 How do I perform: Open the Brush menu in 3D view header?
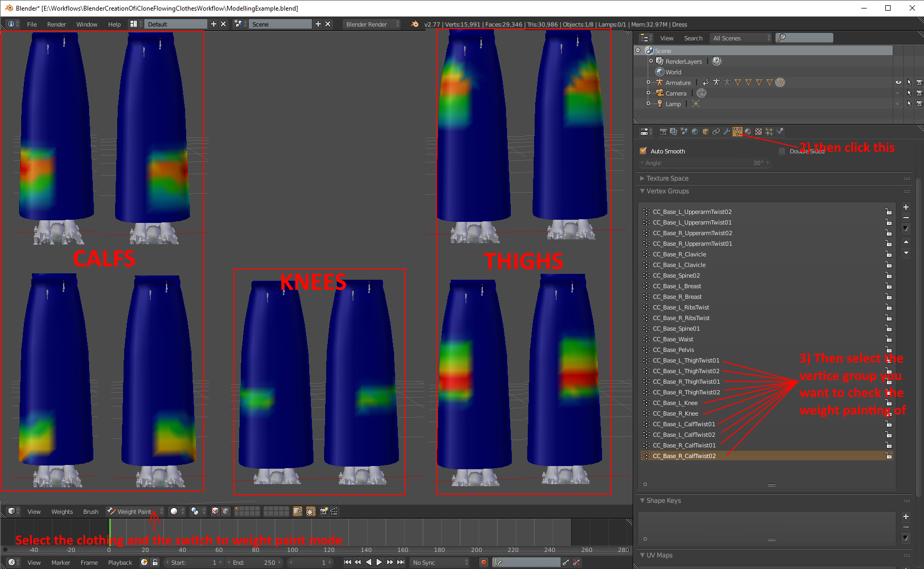[91, 512]
